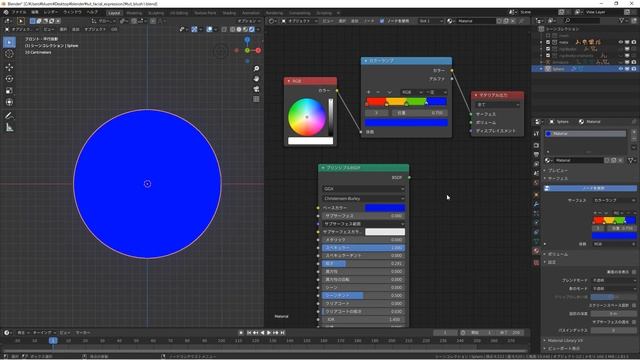This screenshot has height=360, width=640.
Task: Click the viewport pan hand icon
Action: (x=256, y=79)
